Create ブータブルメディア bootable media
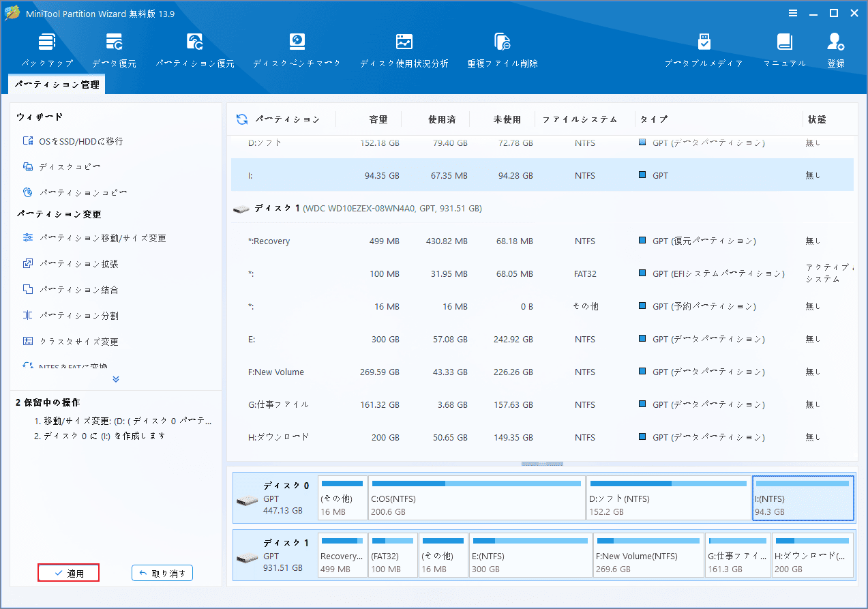Screen dimensions: 868x609 click(704, 50)
